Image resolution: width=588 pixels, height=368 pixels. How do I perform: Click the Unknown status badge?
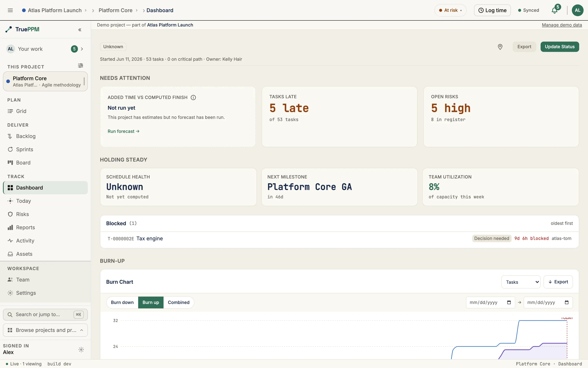click(113, 47)
